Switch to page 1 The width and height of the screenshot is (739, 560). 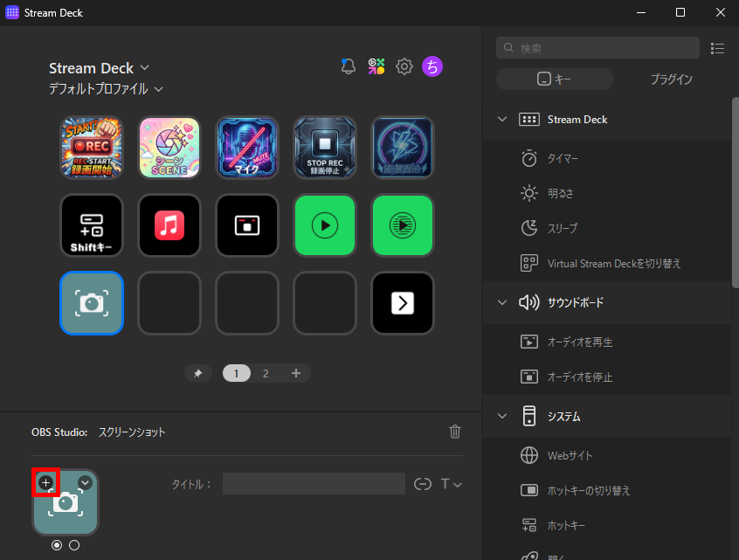(x=236, y=373)
